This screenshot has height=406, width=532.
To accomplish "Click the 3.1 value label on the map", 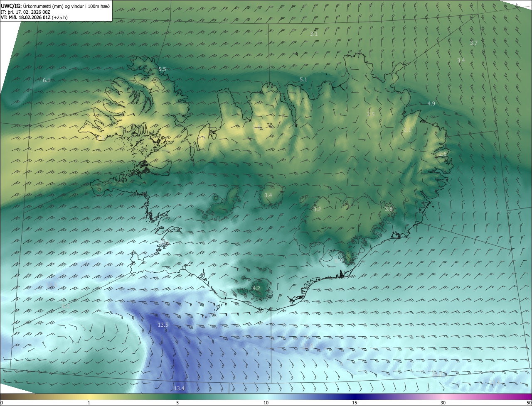I will point(314,34).
